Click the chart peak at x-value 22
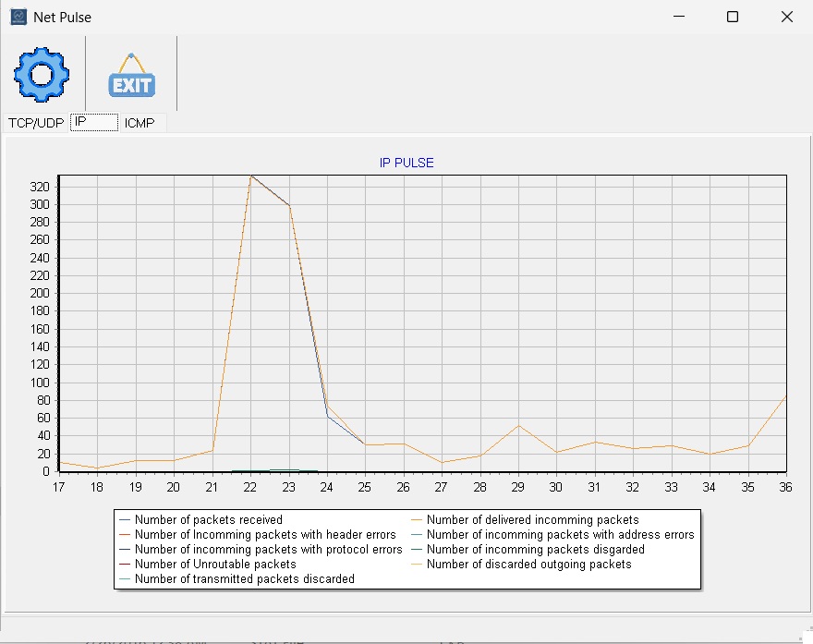813x644 pixels. coord(251,176)
